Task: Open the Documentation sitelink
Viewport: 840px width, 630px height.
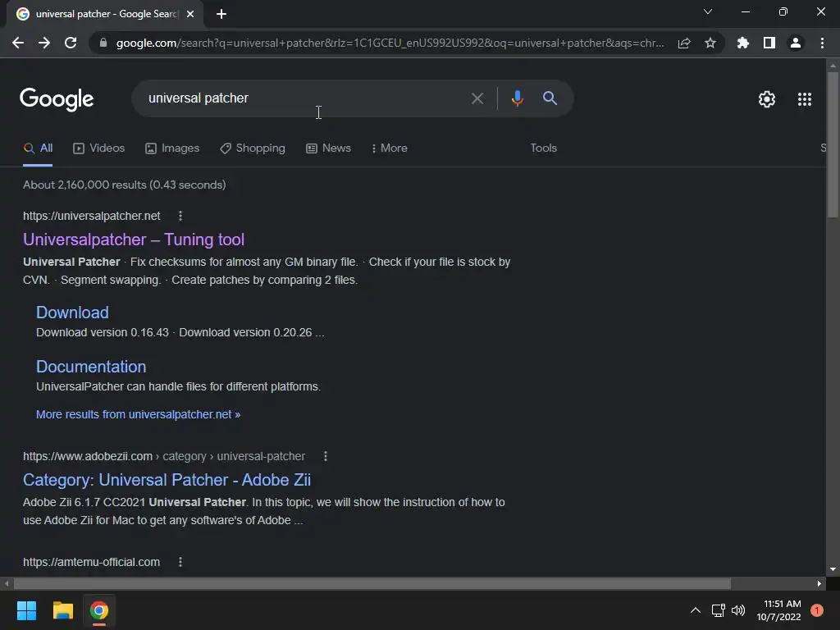Action: point(91,367)
